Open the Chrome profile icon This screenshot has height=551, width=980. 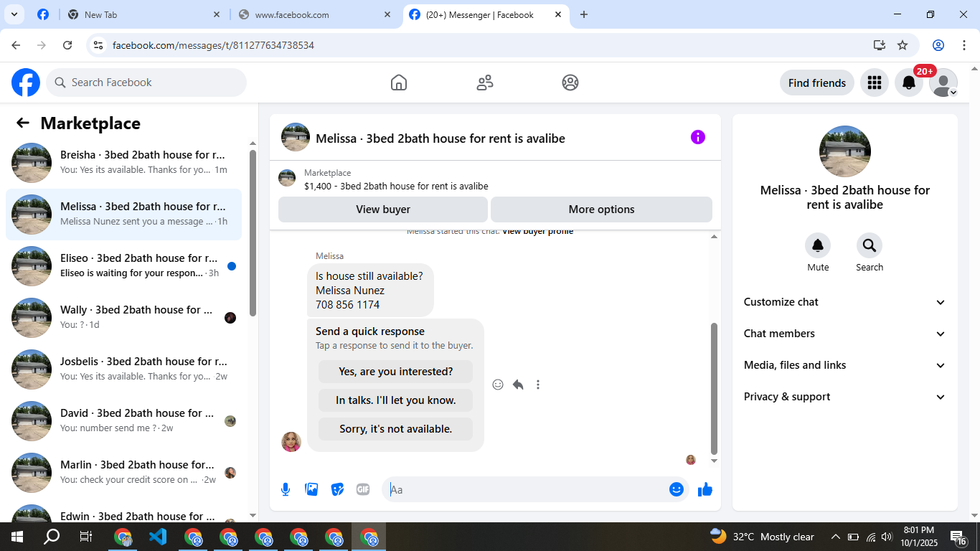(938, 45)
